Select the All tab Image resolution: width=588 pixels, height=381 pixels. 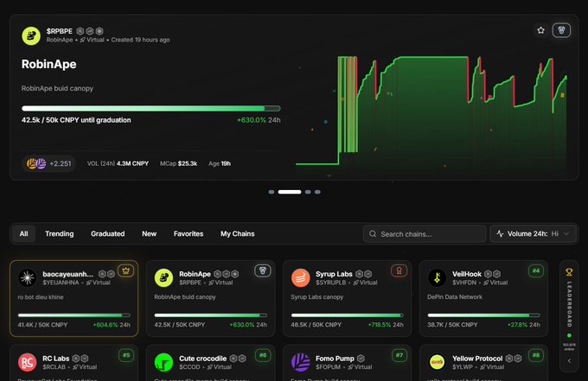[x=23, y=234]
